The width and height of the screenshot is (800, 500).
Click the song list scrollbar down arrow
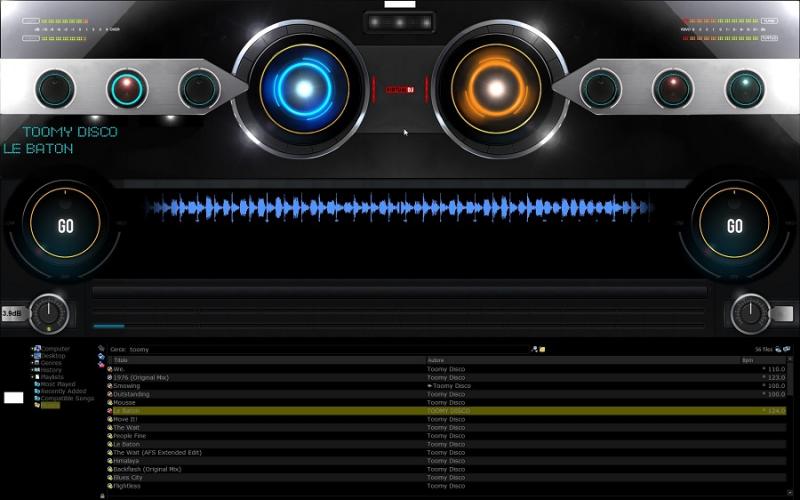tap(790, 493)
